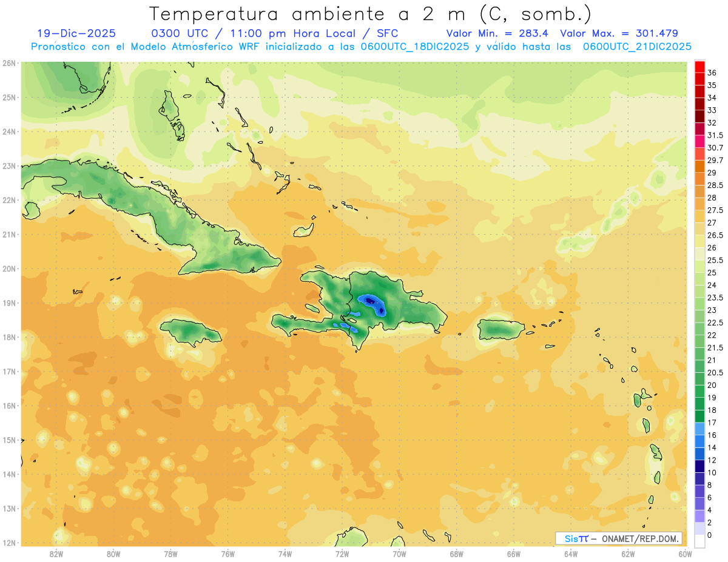Click the "66W" longitude axis label
Viewport: 728px width, 562px height.
[514, 554]
